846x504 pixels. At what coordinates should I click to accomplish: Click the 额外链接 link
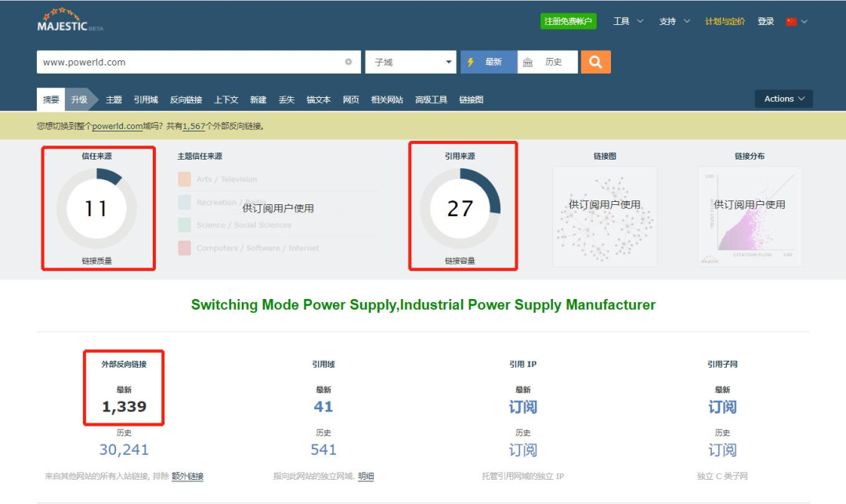click(x=188, y=476)
